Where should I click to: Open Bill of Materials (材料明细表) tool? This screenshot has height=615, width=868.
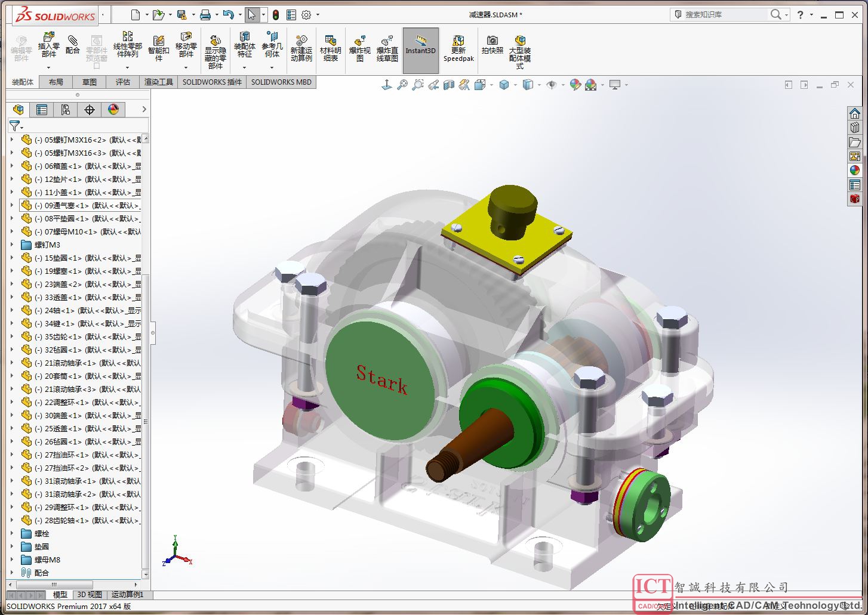(331, 48)
